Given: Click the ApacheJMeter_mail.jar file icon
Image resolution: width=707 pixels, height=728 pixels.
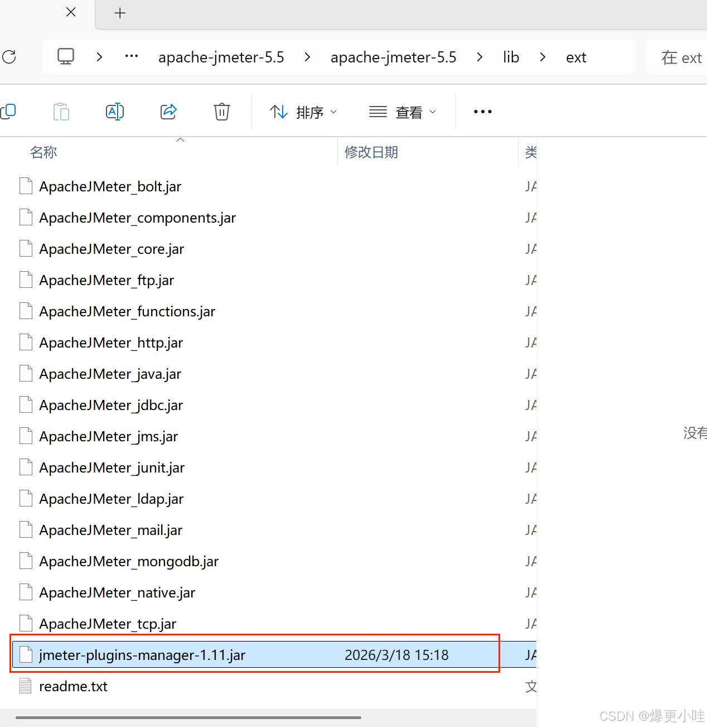Looking at the screenshot, I should (26, 530).
